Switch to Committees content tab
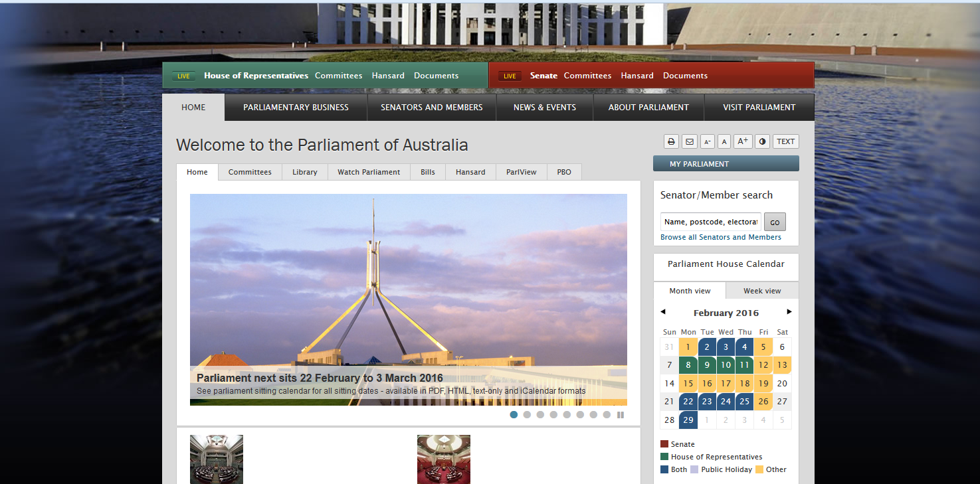980x484 pixels. [250, 172]
